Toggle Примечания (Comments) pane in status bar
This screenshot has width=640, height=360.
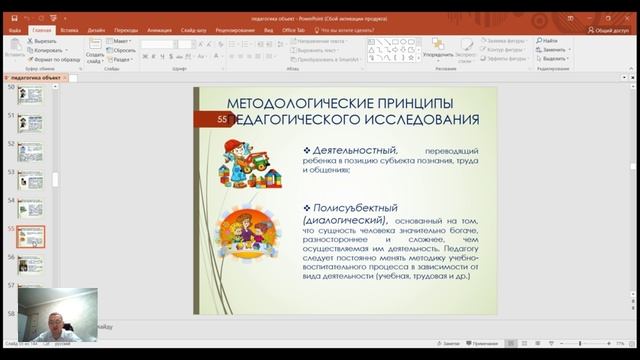coord(482,344)
